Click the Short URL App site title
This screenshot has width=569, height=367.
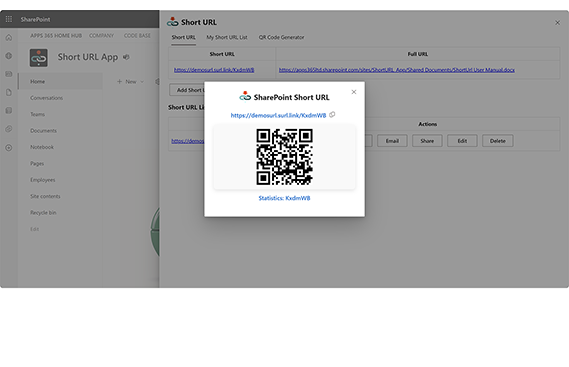coord(88,57)
